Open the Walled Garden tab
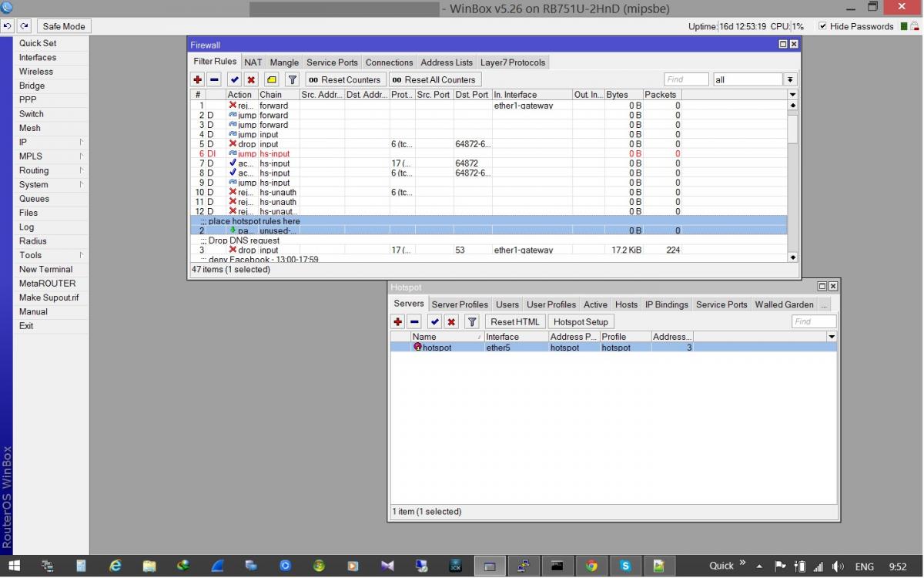The height and width of the screenshot is (578, 924). coord(784,304)
